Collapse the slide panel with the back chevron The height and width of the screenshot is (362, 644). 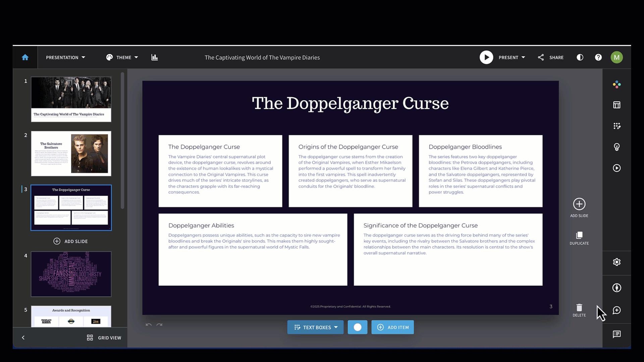tap(23, 338)
